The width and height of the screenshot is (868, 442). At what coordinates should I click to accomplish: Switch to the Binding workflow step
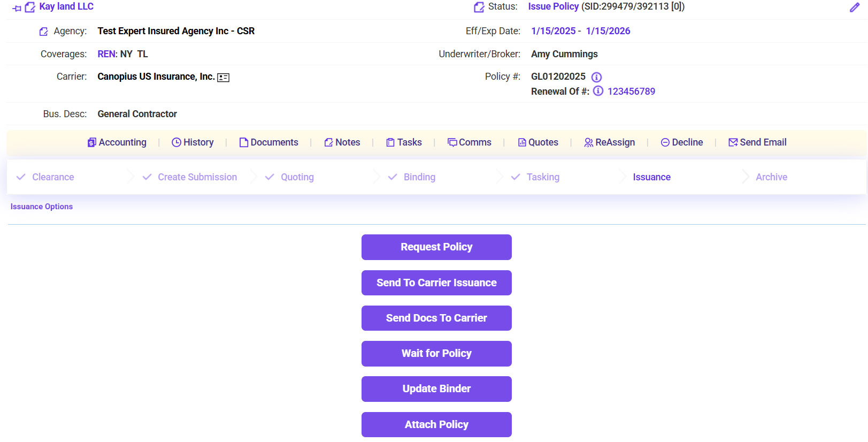coord(419,177)
